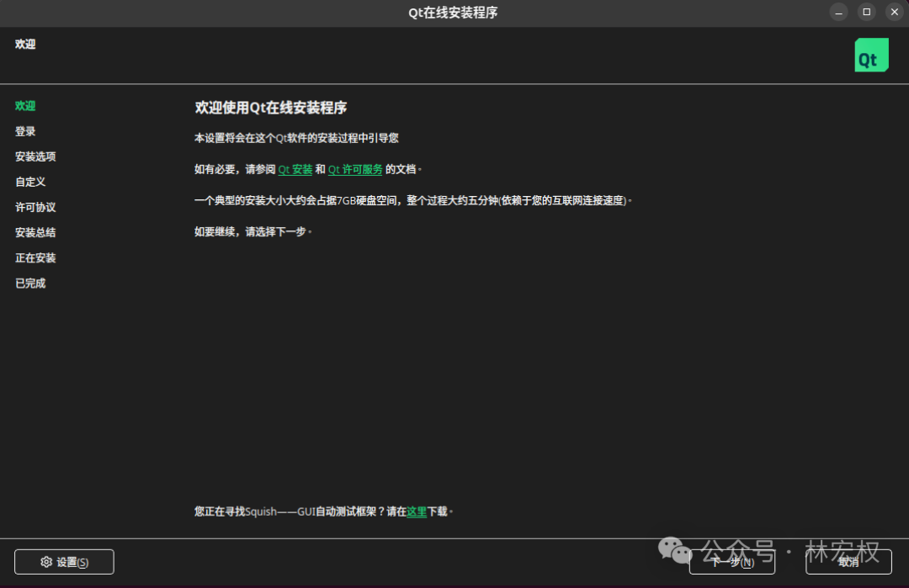
Task: Click the 本设置将会在这个Qt软件 intro text
Action: [x=296, y=138]
